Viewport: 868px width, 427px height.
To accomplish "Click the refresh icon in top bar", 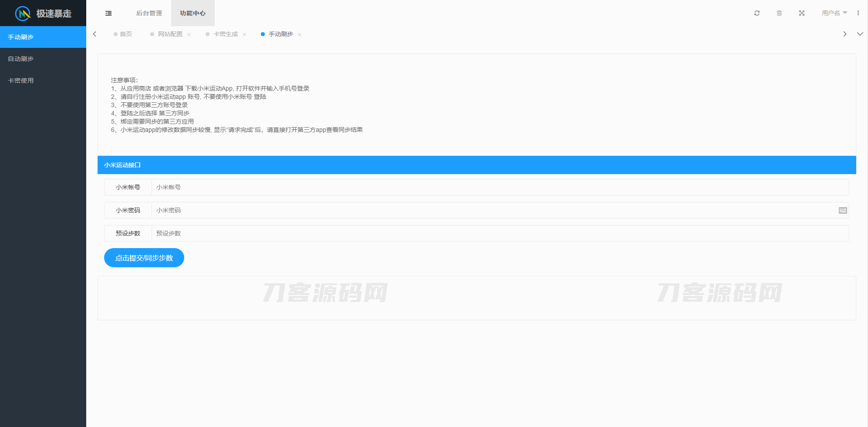I will coord(757,13).
